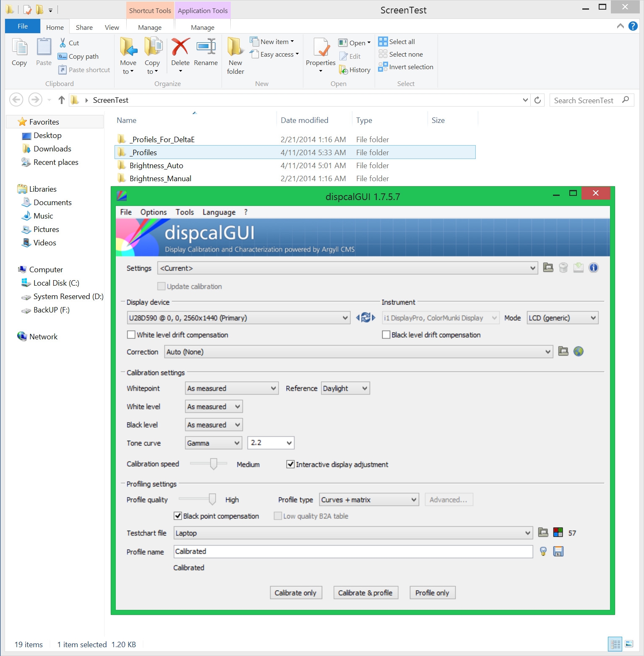The height and width of the screenshot is (656, 644).
Task: Click Invert selection in ribbon
Action: (406, 67)
